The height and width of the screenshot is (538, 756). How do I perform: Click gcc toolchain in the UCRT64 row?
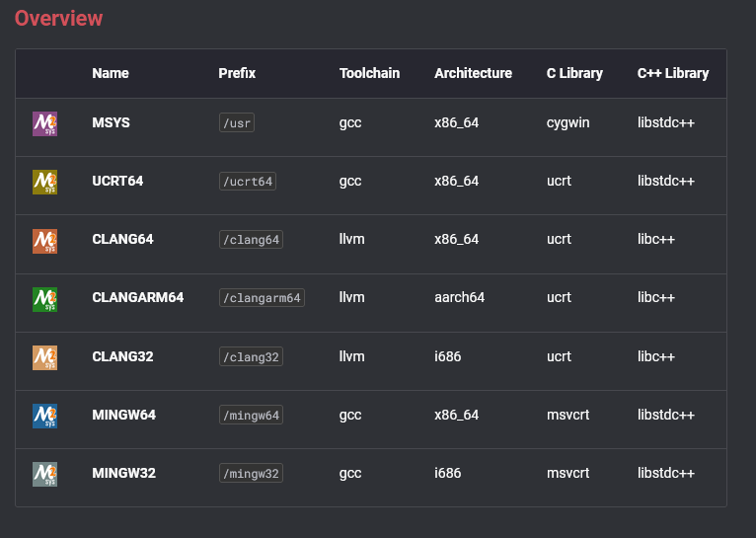(x=350, y=182)
